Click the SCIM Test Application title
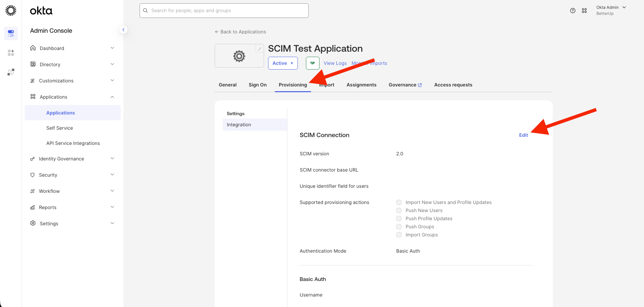 [315, 49]
